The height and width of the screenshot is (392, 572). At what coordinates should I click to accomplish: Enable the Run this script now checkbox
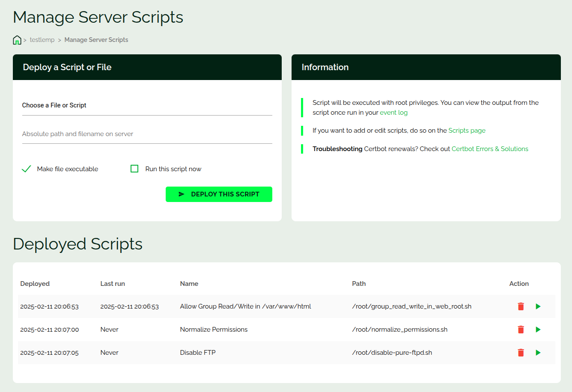click(x=134, y=169)
